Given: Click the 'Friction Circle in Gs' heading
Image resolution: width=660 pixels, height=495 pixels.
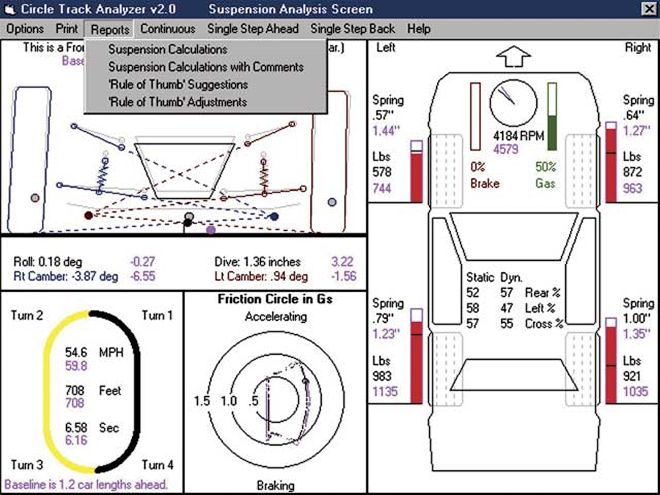Looking at the screenshot, I should 275,299.
